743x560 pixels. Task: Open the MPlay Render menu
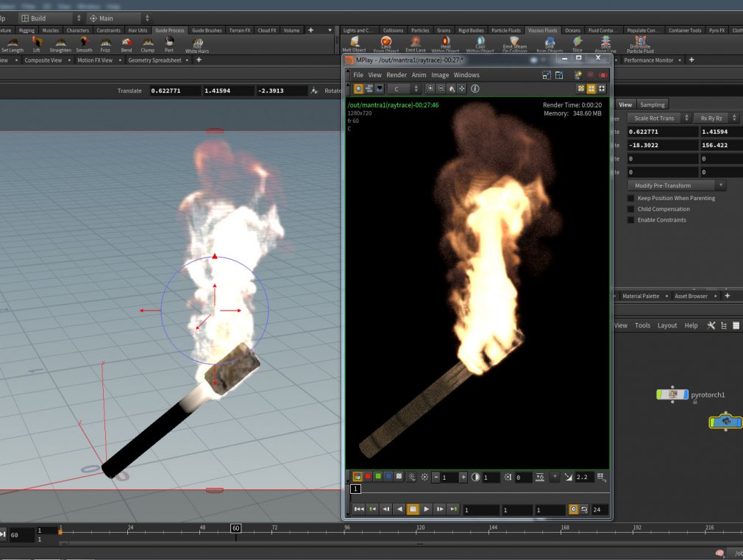tap(396, 75)
